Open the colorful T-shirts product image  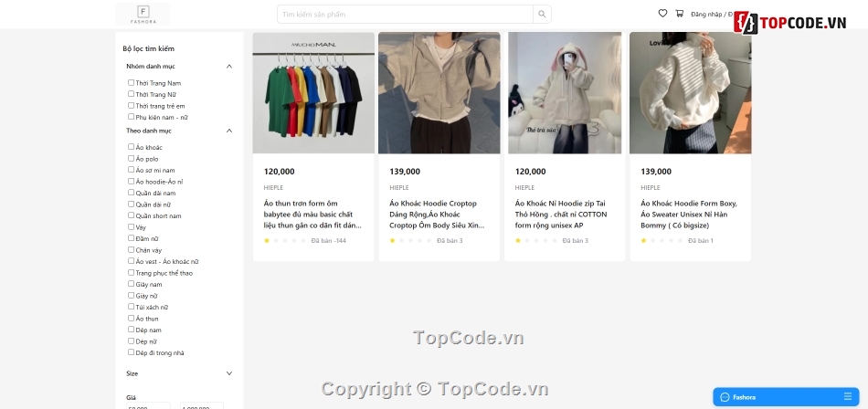313,92
